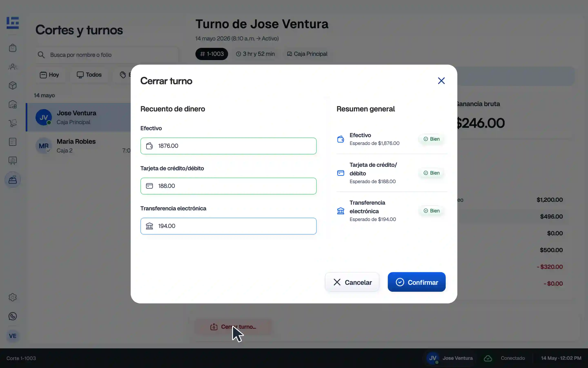Image resolution: width=588 pixels, height=368 pixels.
Task: Edit the Efectivo amount field
Action: point(228,146)
